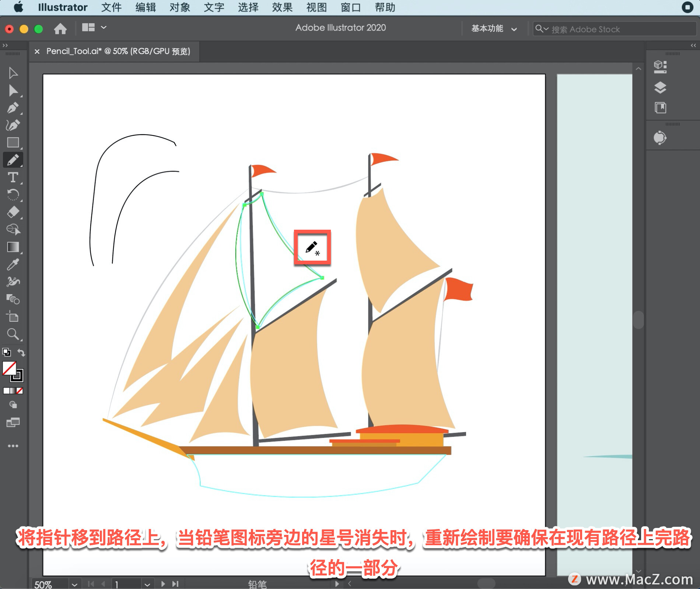This screenshot has width=700, height=589.
Task: Open the 文件 menu
Action: pos(111,7)
